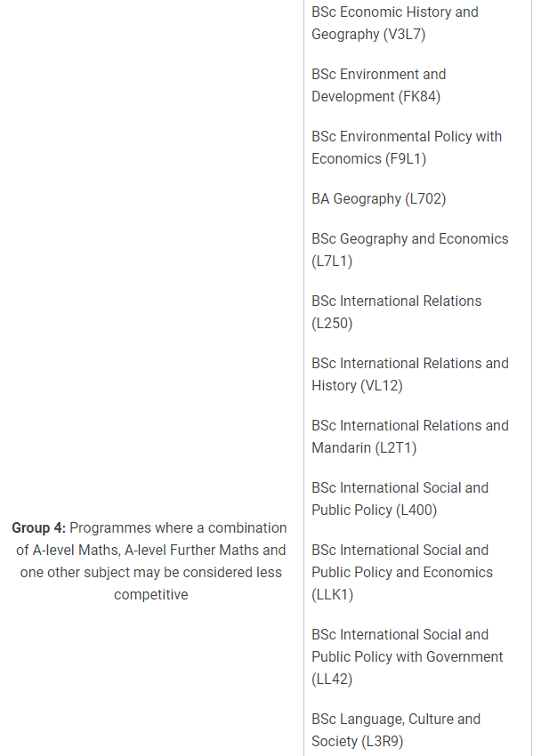Click BSc Geography and Economics (L7L1)
The image size is (533, 756).
click(x=410, y=250)
